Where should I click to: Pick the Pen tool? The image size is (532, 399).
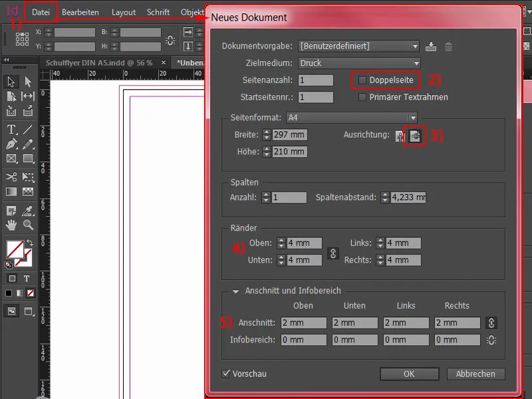(x=11, y=144)
